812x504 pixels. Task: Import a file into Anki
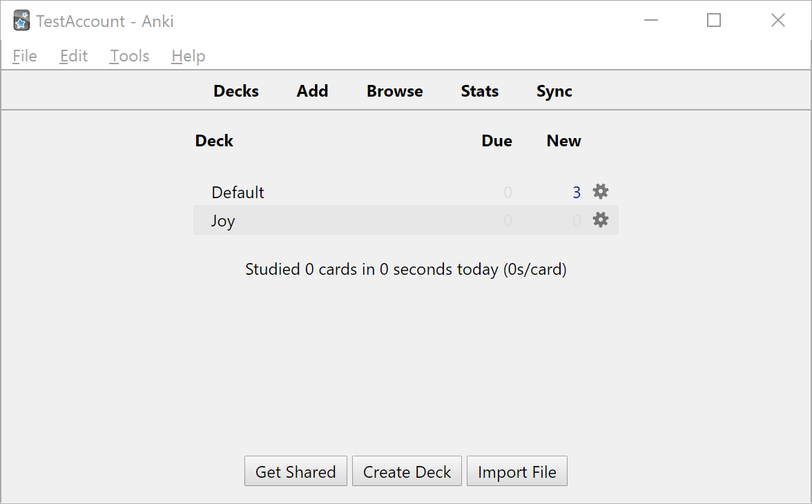point(516,471)
